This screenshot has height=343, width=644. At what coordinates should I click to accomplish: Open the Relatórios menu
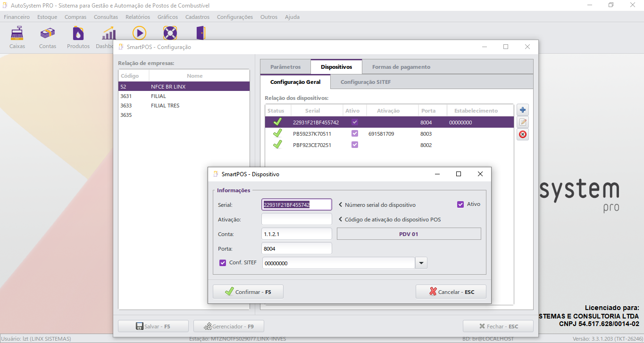click(138, 17)
